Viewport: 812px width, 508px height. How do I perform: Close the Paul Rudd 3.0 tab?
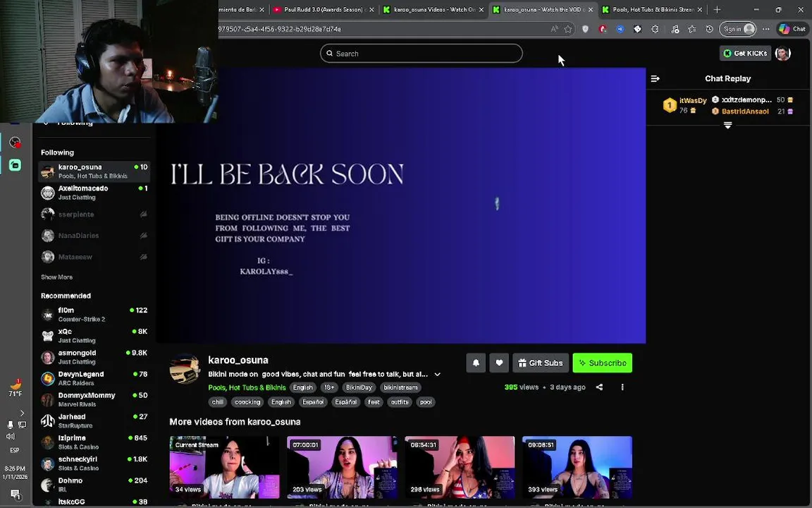pyautogui.click(x=371, y=9)
